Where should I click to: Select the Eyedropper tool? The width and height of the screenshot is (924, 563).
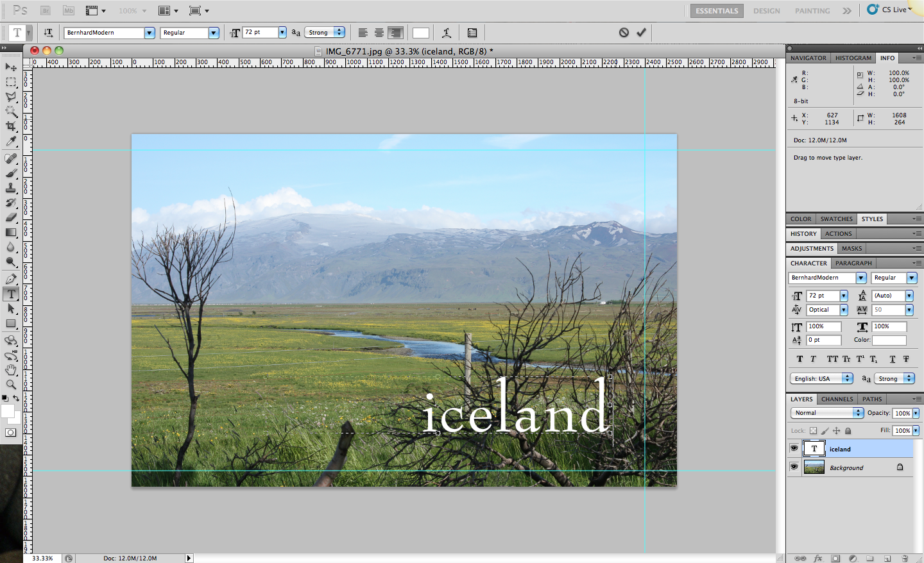coord(11,141)
